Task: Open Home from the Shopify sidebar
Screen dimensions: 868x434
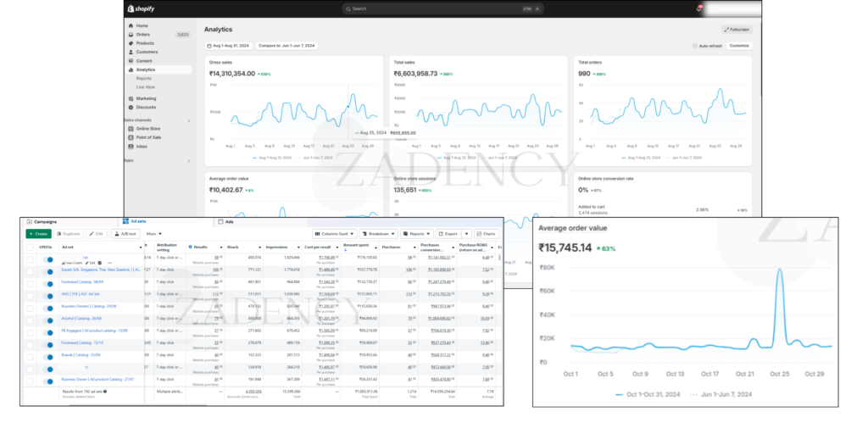Action: [142, 25]
